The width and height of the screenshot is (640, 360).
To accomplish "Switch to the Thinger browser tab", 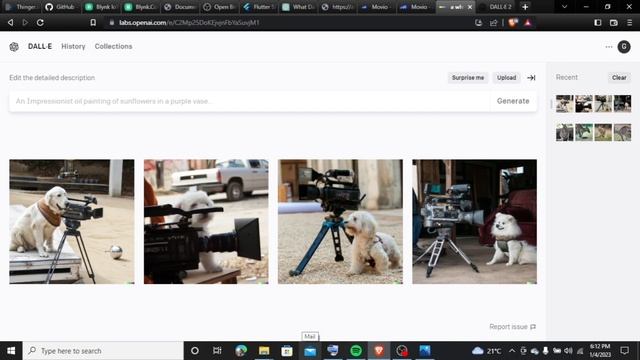I will click(x=21, y=7).
